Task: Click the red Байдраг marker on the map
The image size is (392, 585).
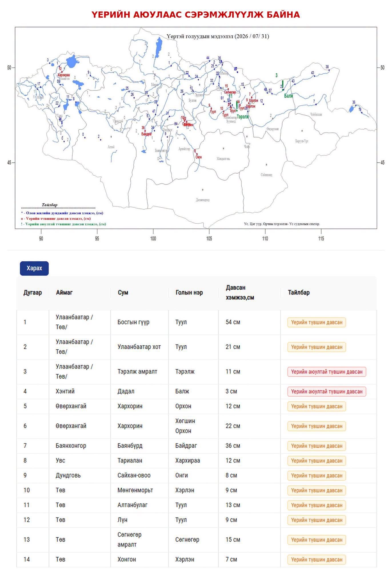Action: tap(145, 131)
